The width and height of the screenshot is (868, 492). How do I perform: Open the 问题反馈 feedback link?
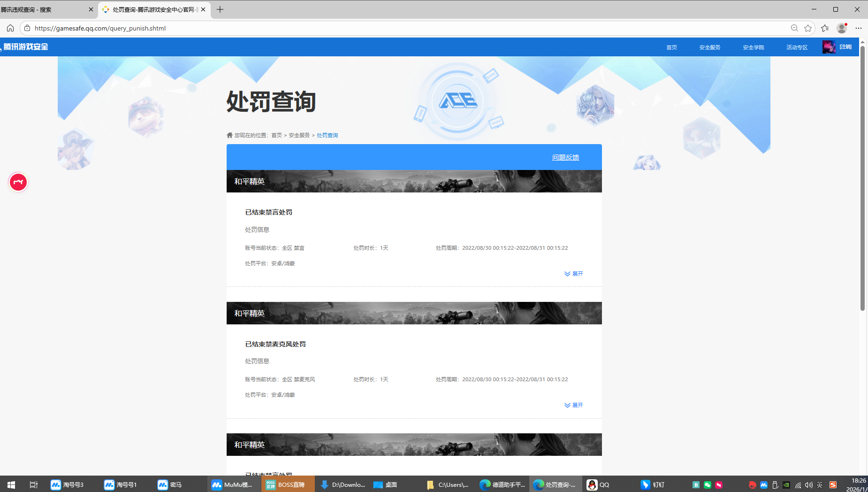click(x=564, y=157)
